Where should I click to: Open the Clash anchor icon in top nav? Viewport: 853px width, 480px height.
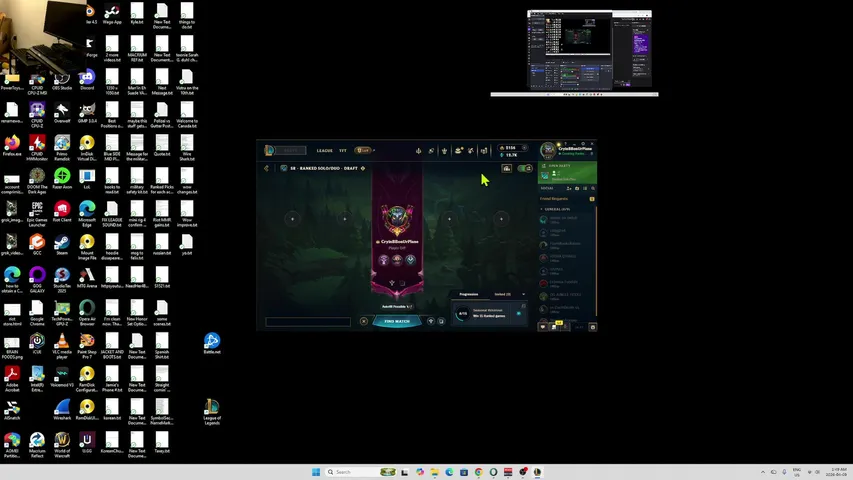tap(418, 151)
